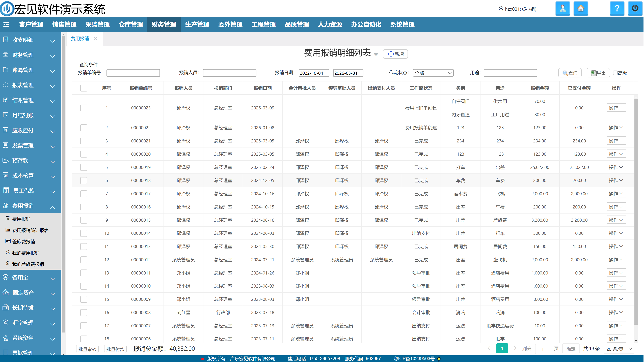Open the help question mark icon
Image resolution: width=644 pixels, height=362 pixels.
(617, 9)
